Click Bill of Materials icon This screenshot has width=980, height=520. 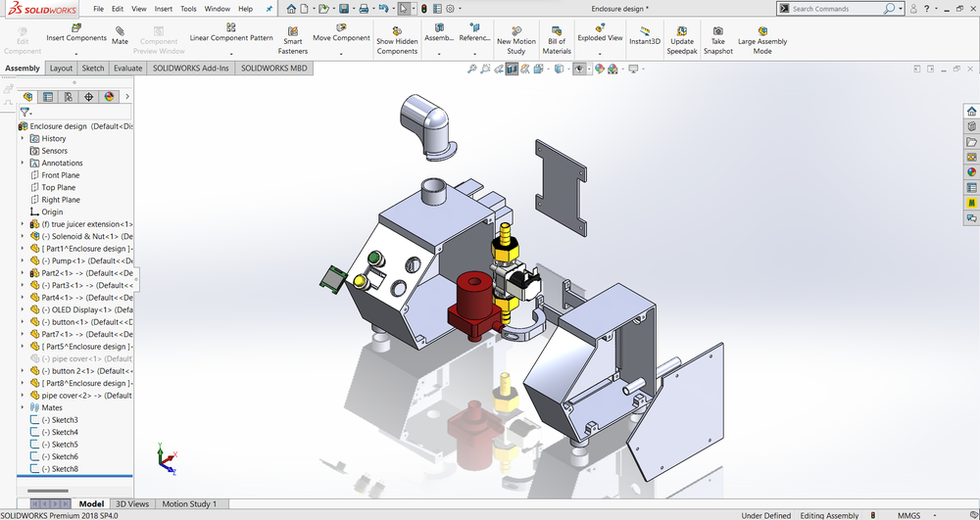click(557, 39)
